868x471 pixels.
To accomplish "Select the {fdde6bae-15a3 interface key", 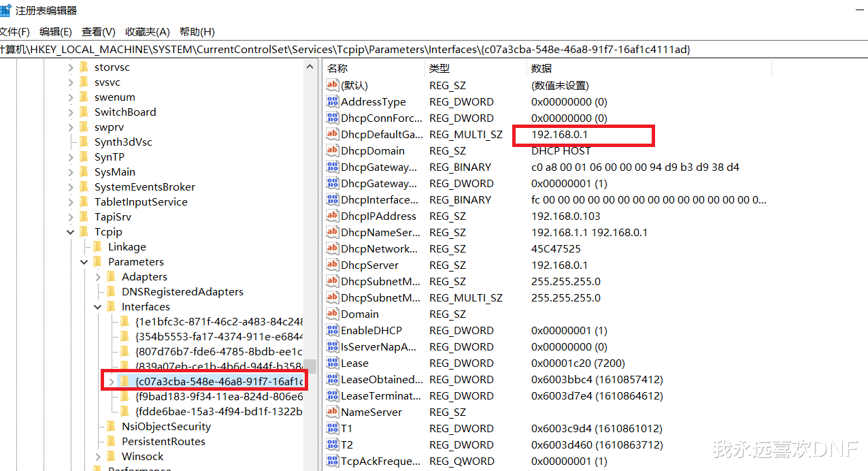I will 219,412.
